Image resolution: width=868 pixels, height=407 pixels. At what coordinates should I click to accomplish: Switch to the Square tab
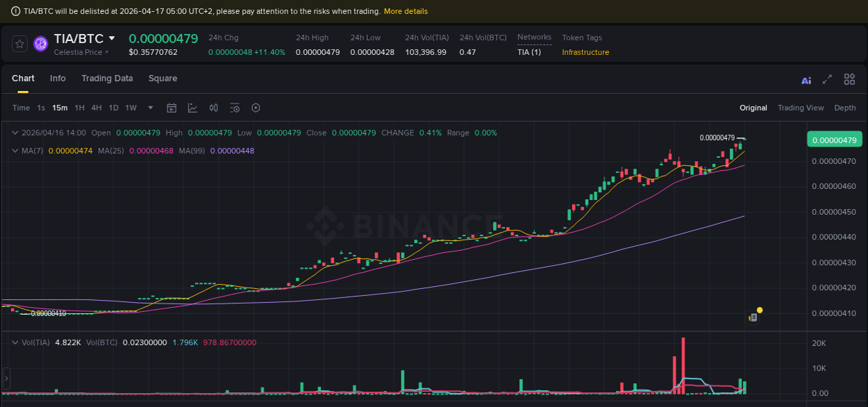pyautogui.click(x=162, y=78)
